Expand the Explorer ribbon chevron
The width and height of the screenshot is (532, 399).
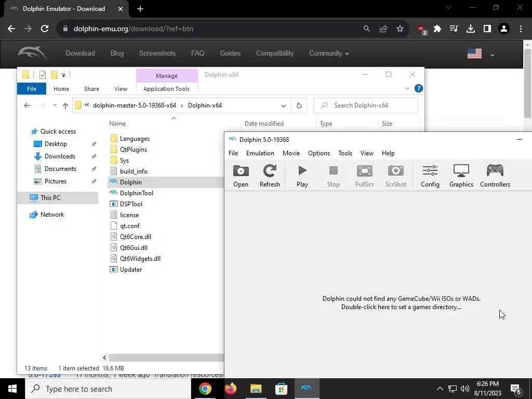click(407, 88)
